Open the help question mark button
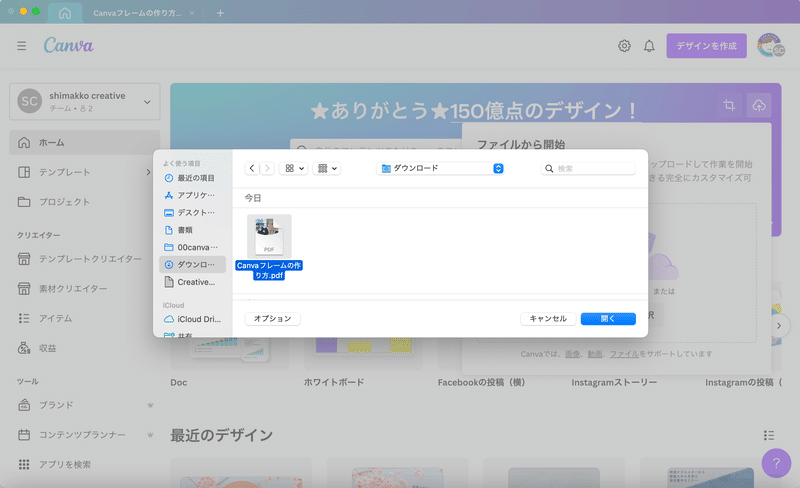800x488 pixels. pyautogui.click(x=776, y=463)
